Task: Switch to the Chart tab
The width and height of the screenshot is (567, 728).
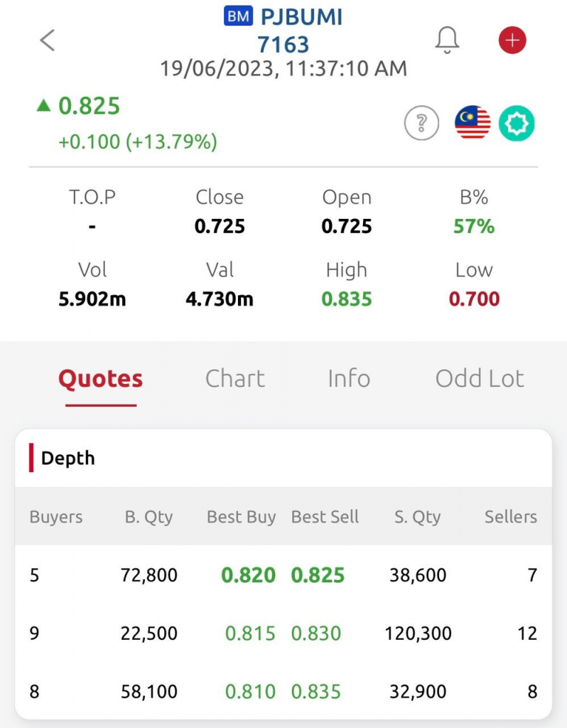Action: (234, 378)
